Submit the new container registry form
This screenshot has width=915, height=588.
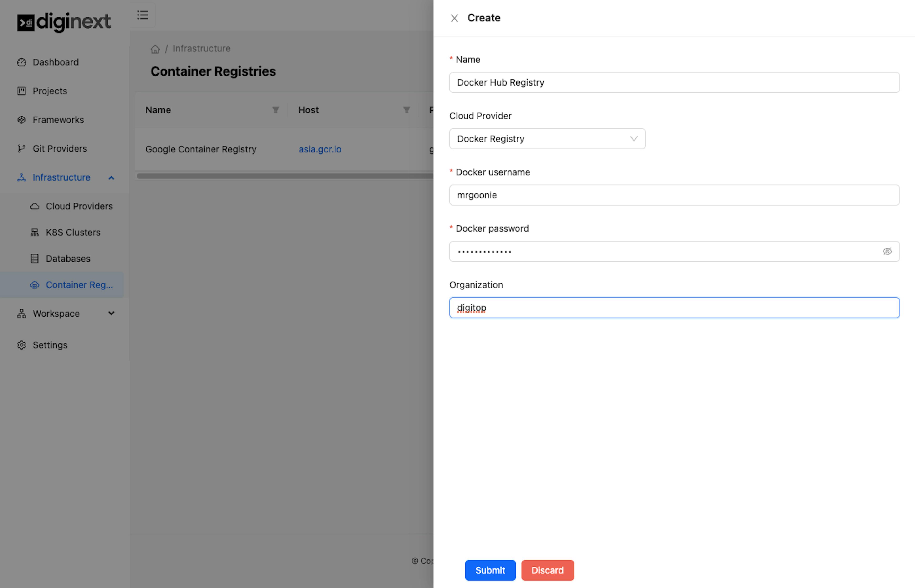point(490,570)
